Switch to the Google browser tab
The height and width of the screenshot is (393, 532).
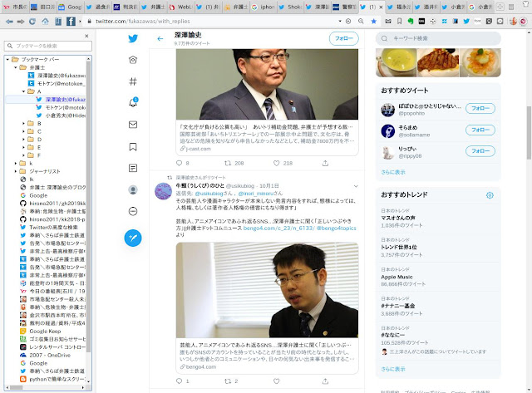tap(70, 7)
